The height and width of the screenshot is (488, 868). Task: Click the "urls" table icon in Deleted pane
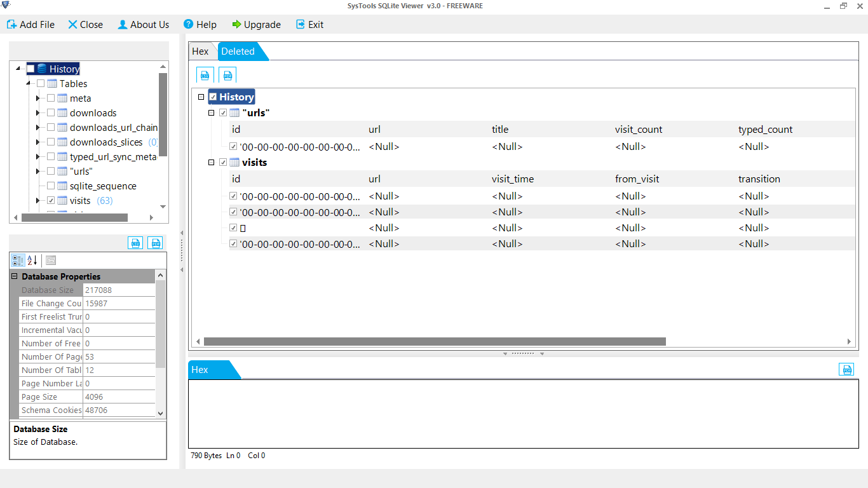234,112
